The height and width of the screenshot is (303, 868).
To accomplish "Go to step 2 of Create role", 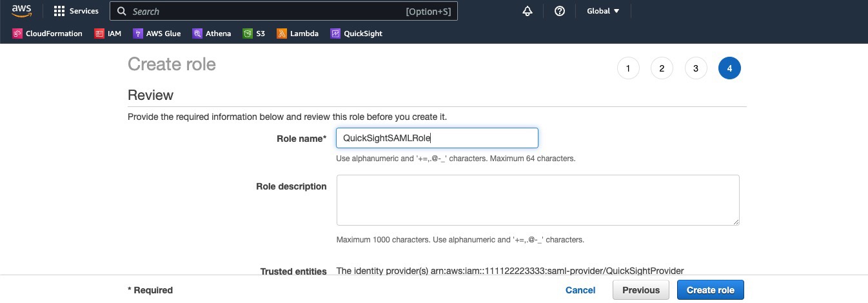I will pos(662,68).
